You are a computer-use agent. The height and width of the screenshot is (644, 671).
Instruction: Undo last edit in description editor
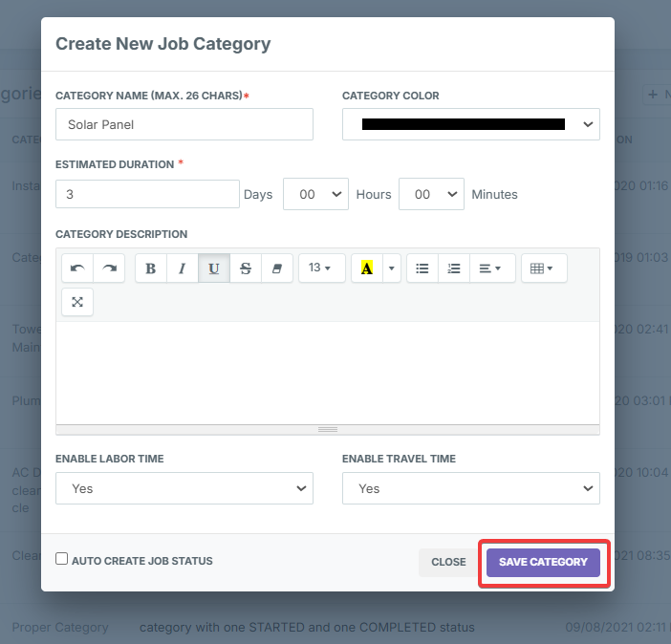77,268
